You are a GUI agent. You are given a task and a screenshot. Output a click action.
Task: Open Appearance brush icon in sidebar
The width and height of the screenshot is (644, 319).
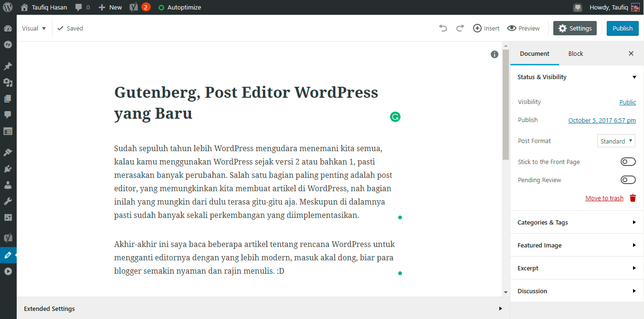coord(8,153)
